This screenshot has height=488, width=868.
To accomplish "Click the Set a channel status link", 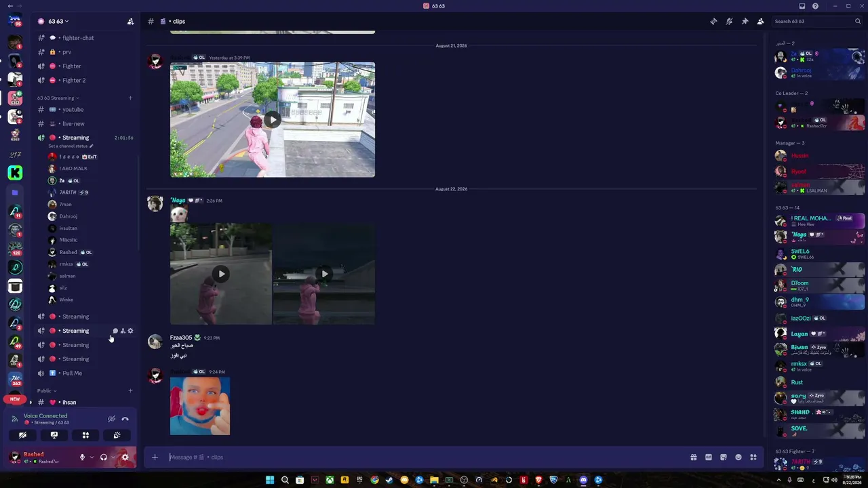I will tap(71, 146).
